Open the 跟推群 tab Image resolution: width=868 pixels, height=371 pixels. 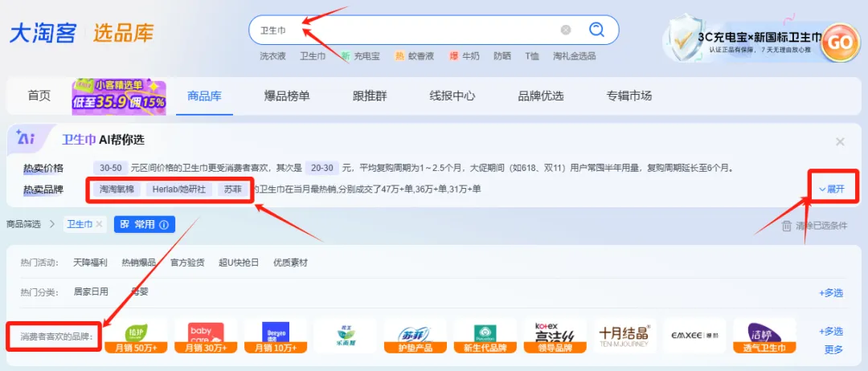pos(370,96)
